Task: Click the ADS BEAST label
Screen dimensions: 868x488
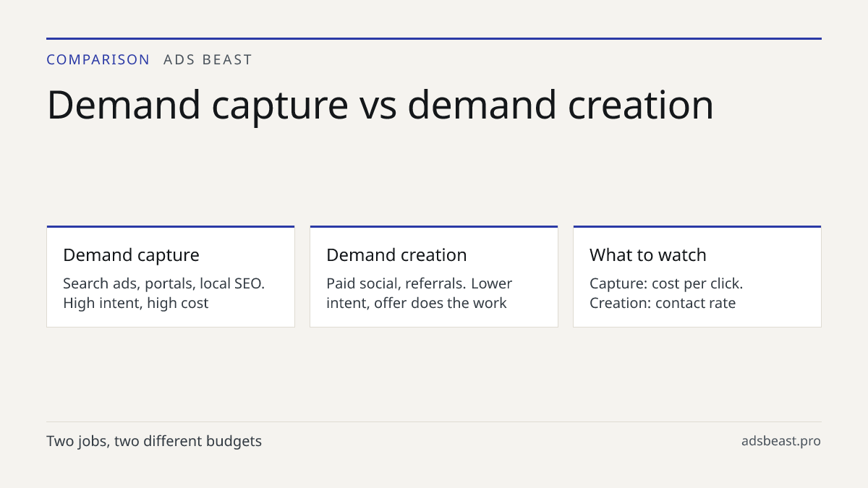Action: pos(208,60)
